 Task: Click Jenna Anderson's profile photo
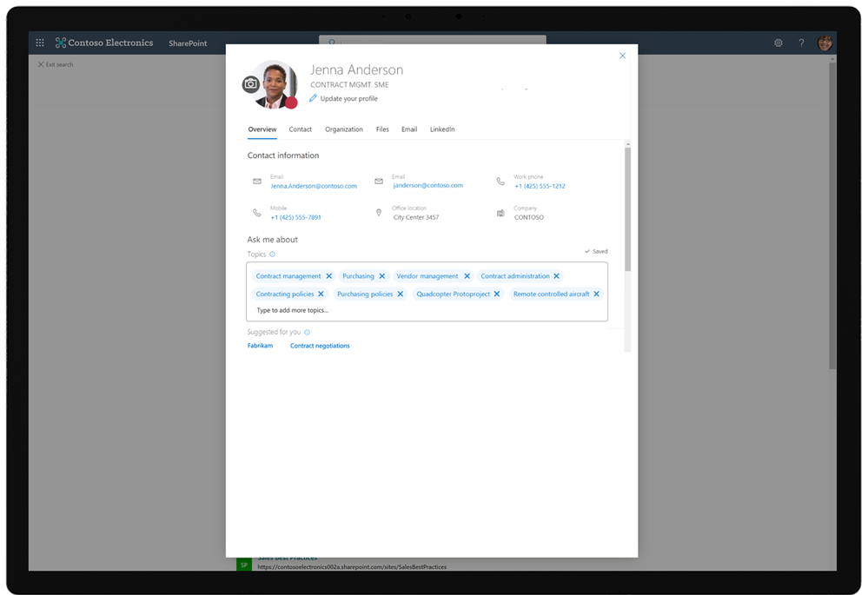[x=275, y=84]
